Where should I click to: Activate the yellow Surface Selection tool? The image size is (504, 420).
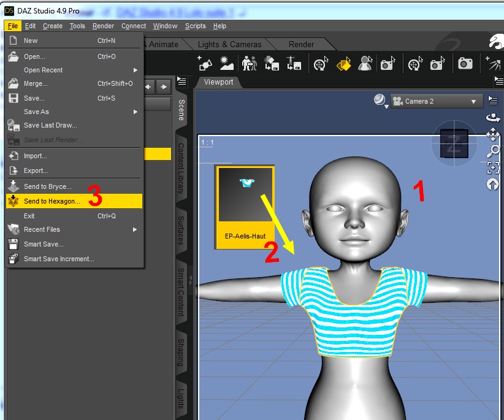[x=343, y=64]
